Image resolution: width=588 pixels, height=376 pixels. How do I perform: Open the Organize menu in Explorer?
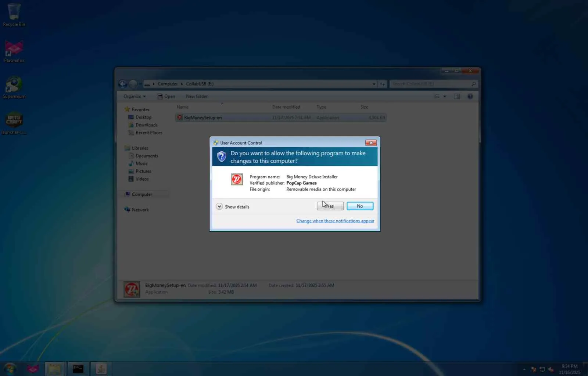click(x=135, y=96)
